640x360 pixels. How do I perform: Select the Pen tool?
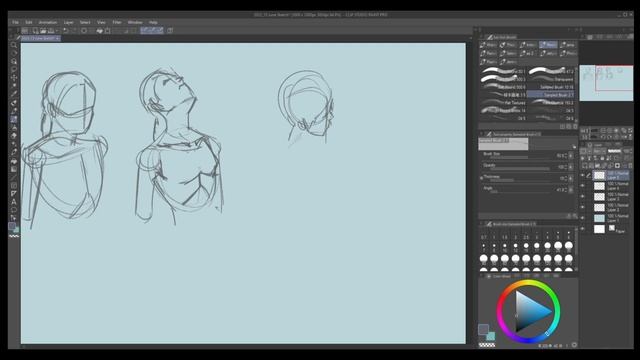pos(13,103)
